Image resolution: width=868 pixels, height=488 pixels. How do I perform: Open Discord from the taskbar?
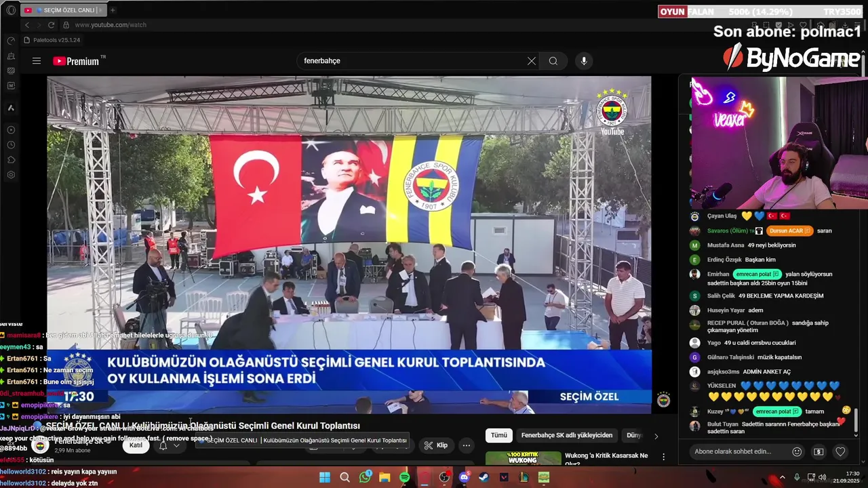464,477
